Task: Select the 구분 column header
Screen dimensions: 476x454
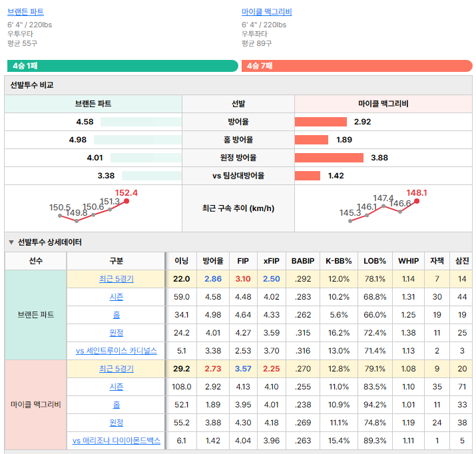Action: pyautogui.click(x=117, y=261)
